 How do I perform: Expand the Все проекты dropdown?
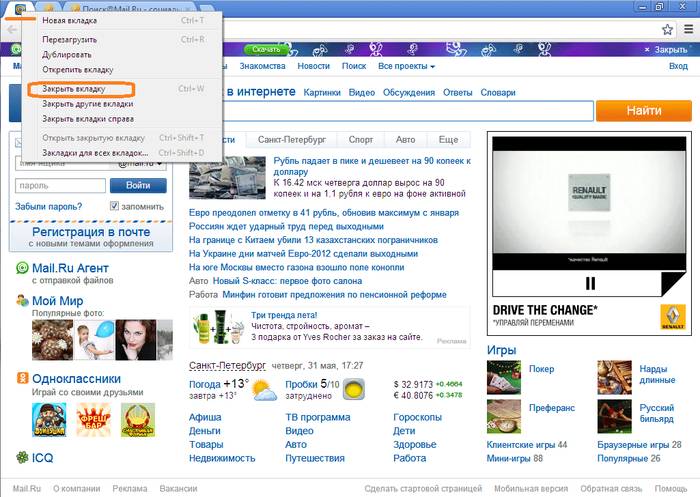click(406, 66)
